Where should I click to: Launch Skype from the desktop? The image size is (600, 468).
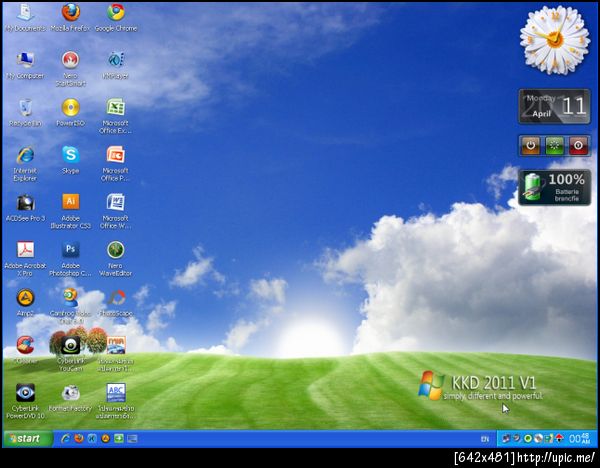71,160
